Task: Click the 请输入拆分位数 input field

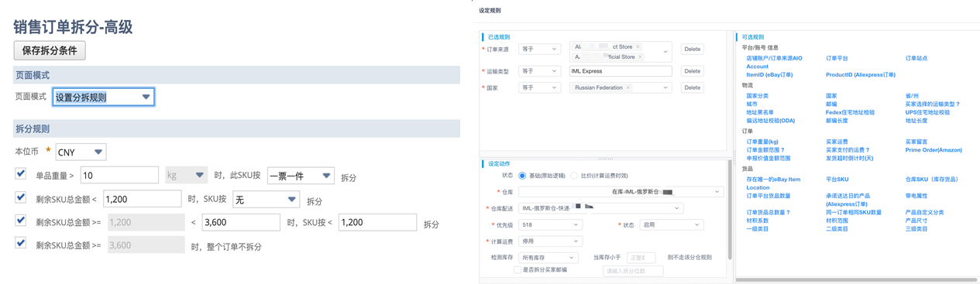Action: 633,271
